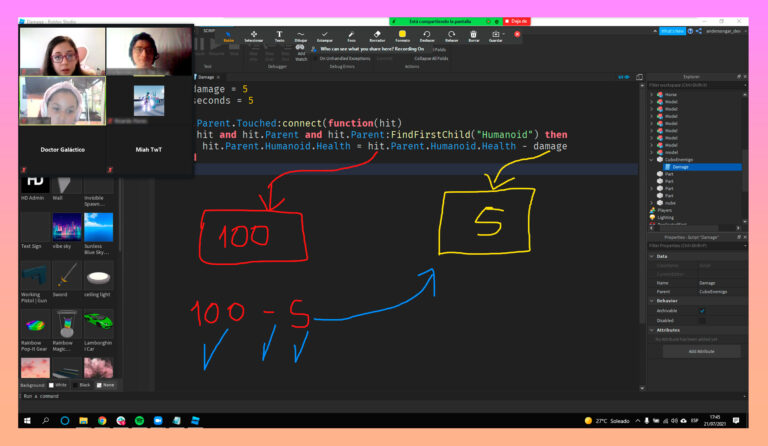Viewport: 768px width, 446px height.
Task: Toggle the Archivable checkbox
Action: coord(702,311)
